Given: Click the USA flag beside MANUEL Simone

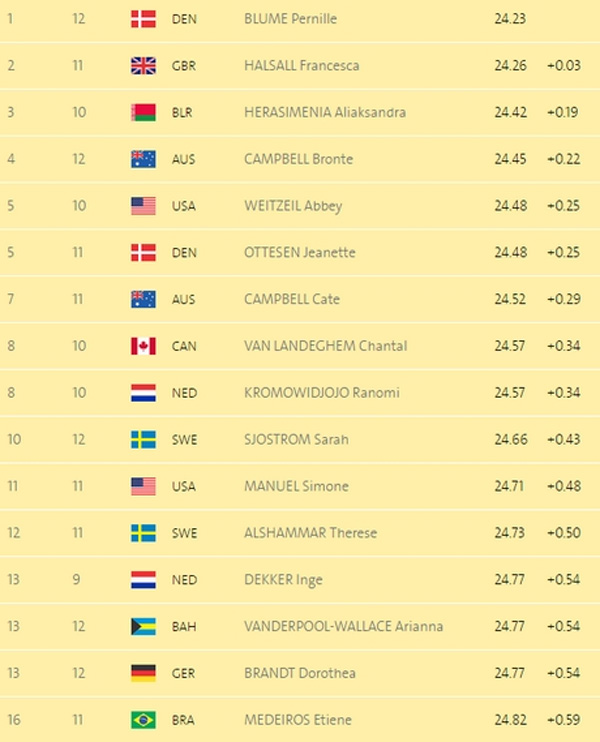Looking at the screenshot, I should coord(143,486).
